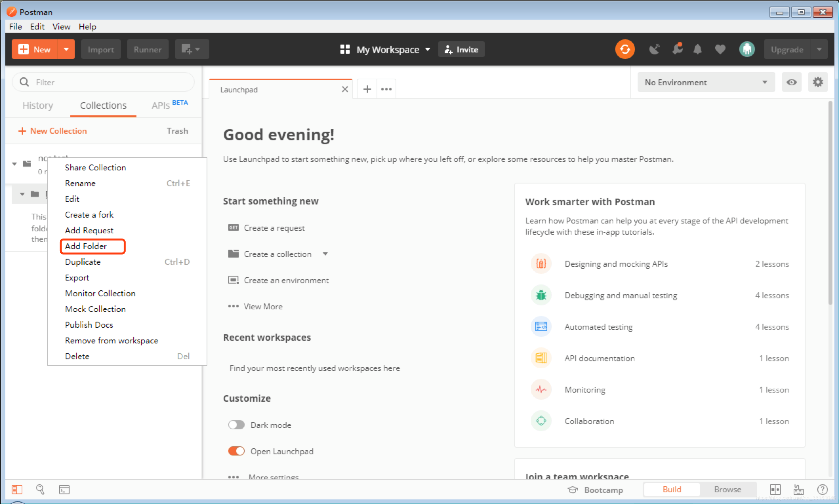Select the Share Collection menu item
This screenshot has height=504, width=839.
pyautogui.click(x=95, y=167)
